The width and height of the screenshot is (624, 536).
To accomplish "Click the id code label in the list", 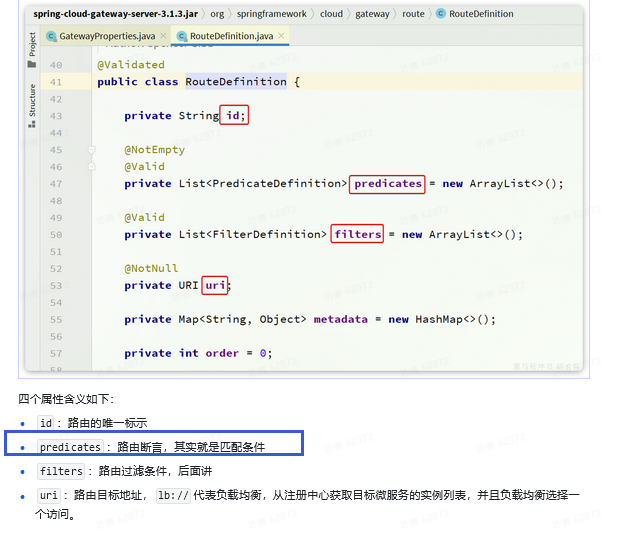I will (46, 423).
